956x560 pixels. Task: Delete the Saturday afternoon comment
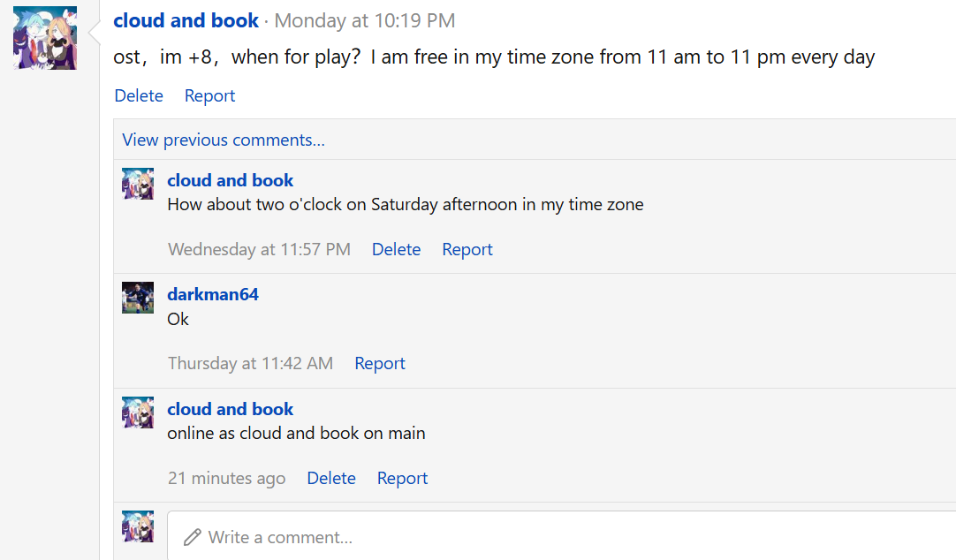[396, 249]
